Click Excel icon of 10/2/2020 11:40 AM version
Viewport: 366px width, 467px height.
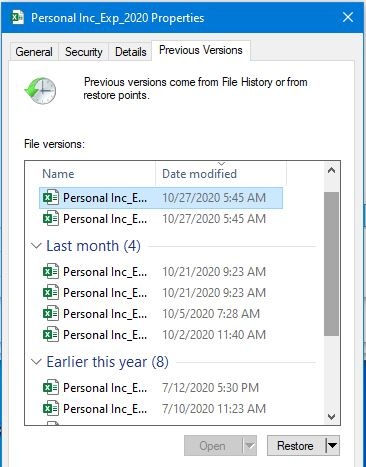click(x=51, y=335)
